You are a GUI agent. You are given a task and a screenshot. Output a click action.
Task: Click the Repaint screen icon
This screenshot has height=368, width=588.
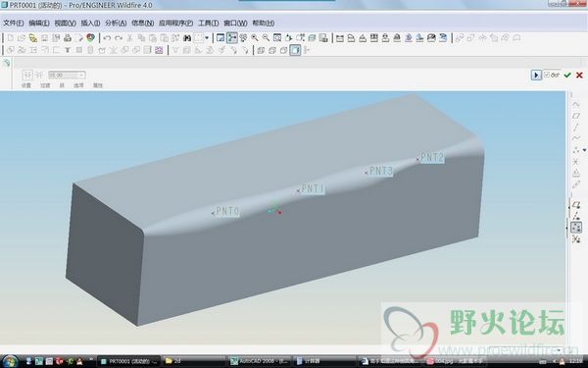pos(220,37)
